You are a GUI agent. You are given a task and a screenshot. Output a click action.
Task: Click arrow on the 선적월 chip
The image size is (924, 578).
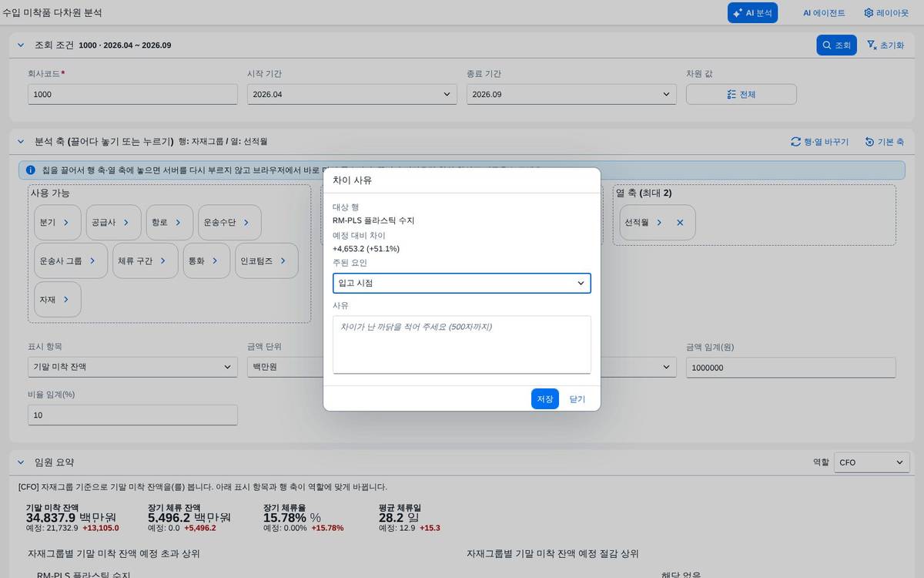click(x=659, y=222)
